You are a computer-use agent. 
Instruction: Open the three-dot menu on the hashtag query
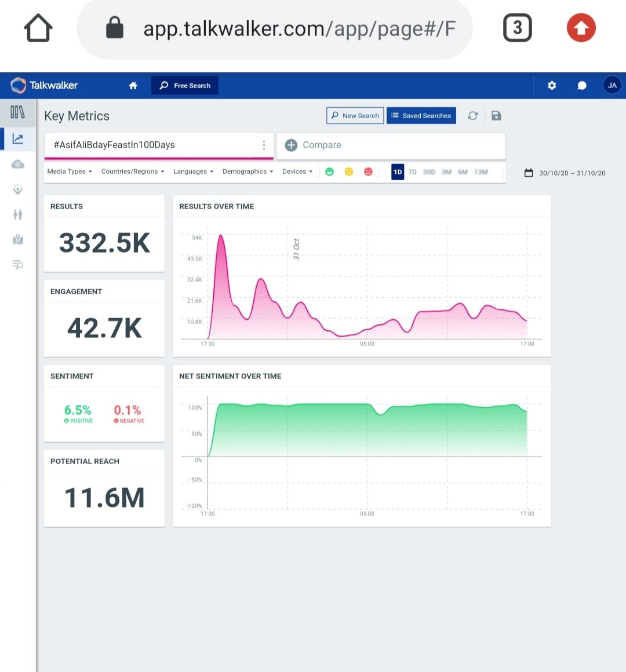264,145
